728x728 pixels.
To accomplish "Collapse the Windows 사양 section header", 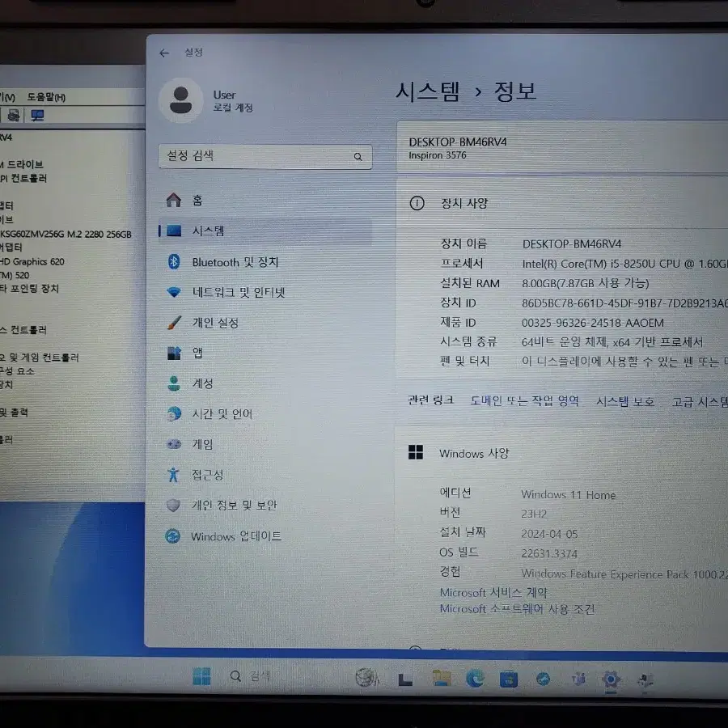I will pos(562,453).
